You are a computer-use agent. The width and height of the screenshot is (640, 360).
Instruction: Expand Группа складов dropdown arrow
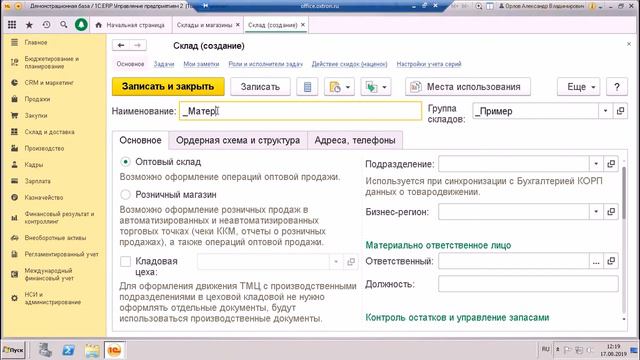point(605,111)
